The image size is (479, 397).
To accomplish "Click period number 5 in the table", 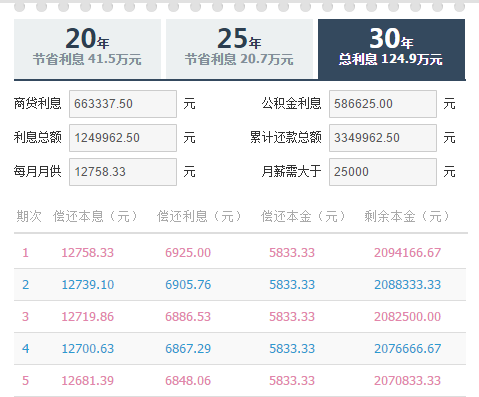I will (x=25, y=381).
